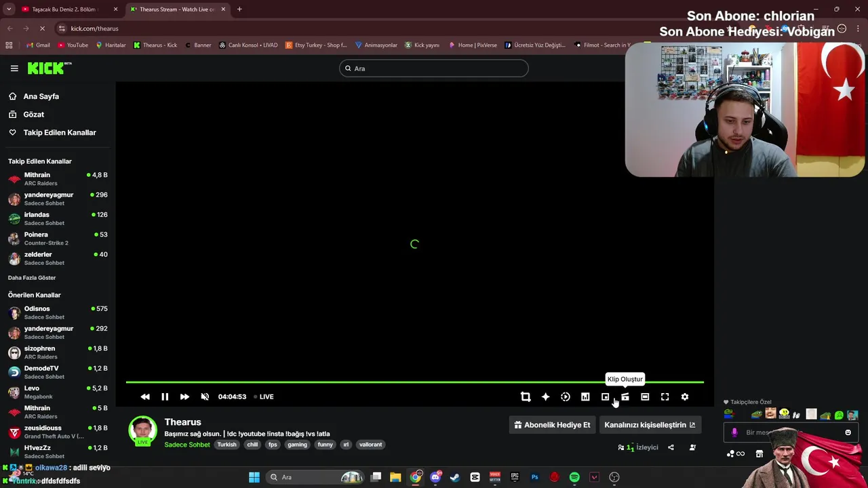868x488 pixels.
Task: Select the gaming tag
Action: [x=297, y=445]
